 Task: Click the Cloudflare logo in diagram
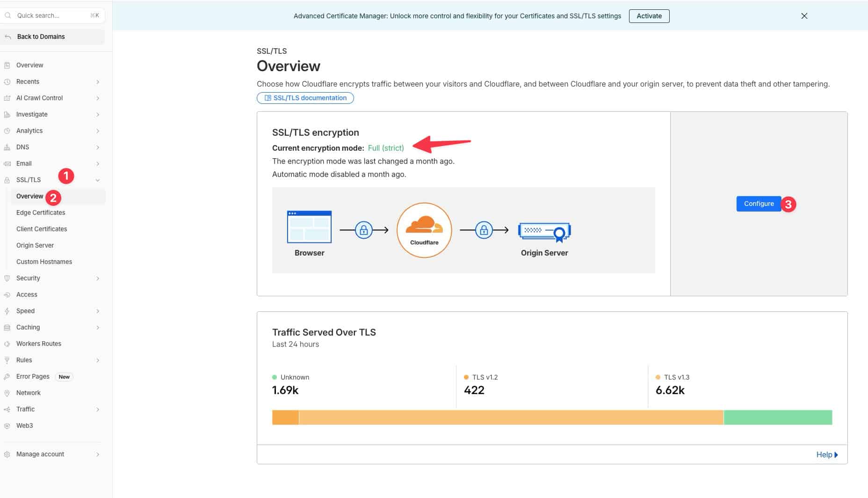point(424,230)
